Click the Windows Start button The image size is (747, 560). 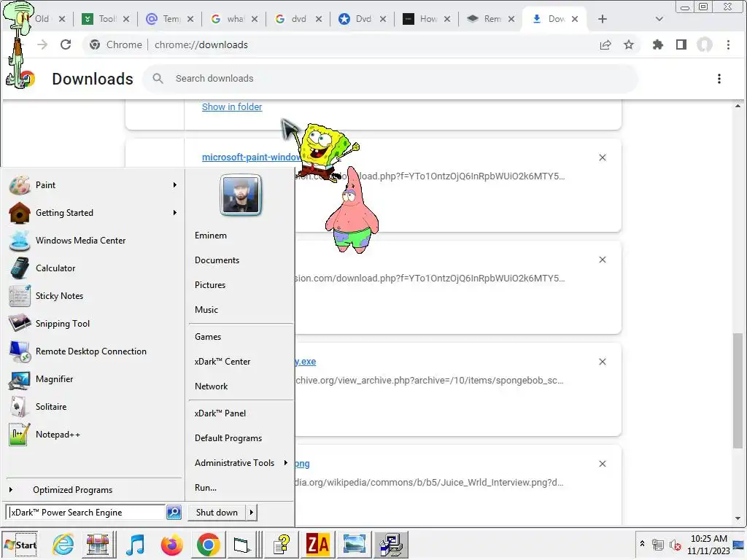[x=20, y=545]
